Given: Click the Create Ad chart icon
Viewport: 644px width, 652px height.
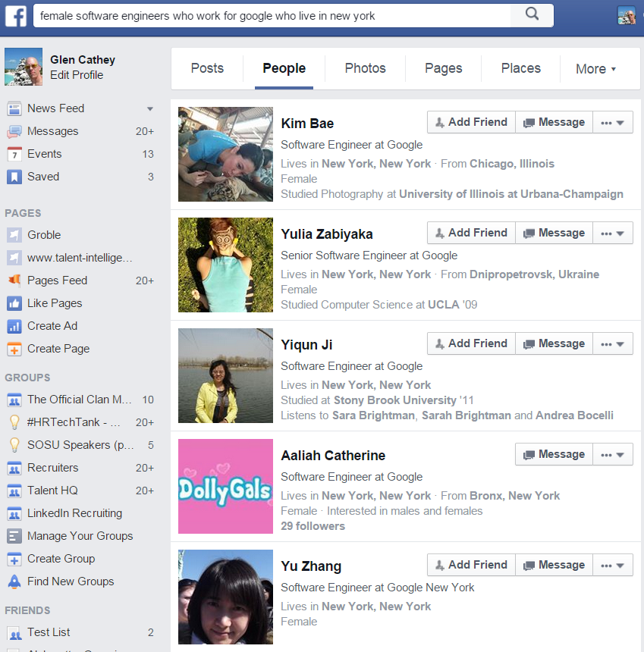Looking at the screenshot, I should [x=14, y=327].
